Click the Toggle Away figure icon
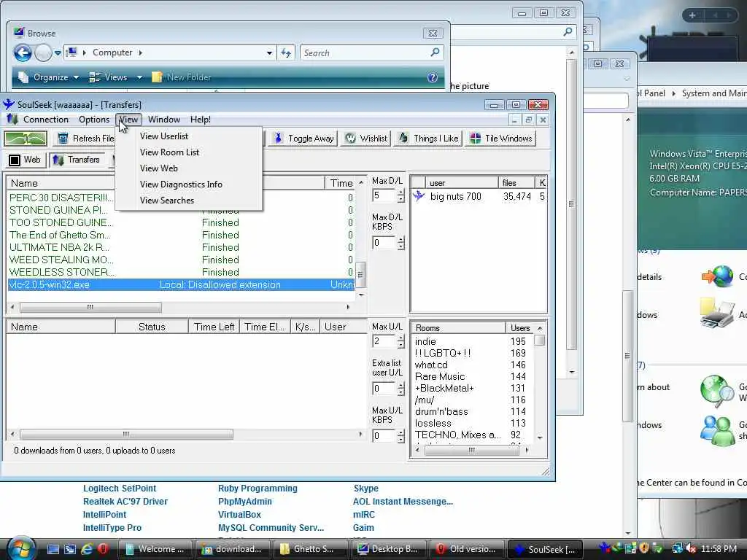 tap(278, 138)
